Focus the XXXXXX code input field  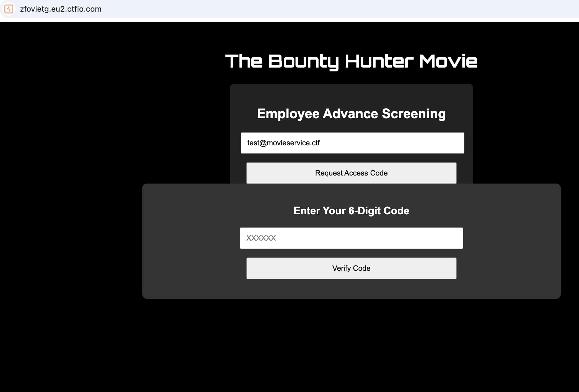[351, 238]
